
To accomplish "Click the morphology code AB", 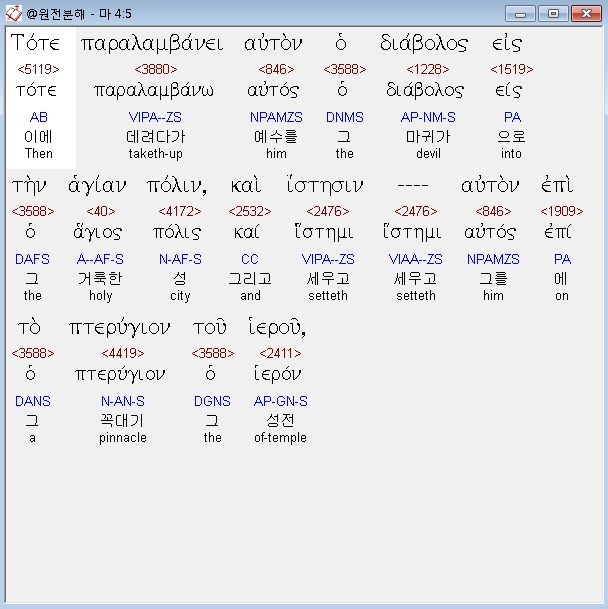I will (38, 117).
